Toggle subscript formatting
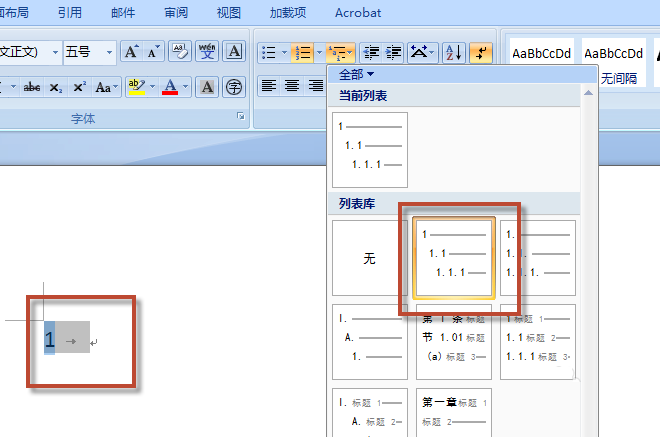This screenshot has height=437, width=660. tap(56, 87)
